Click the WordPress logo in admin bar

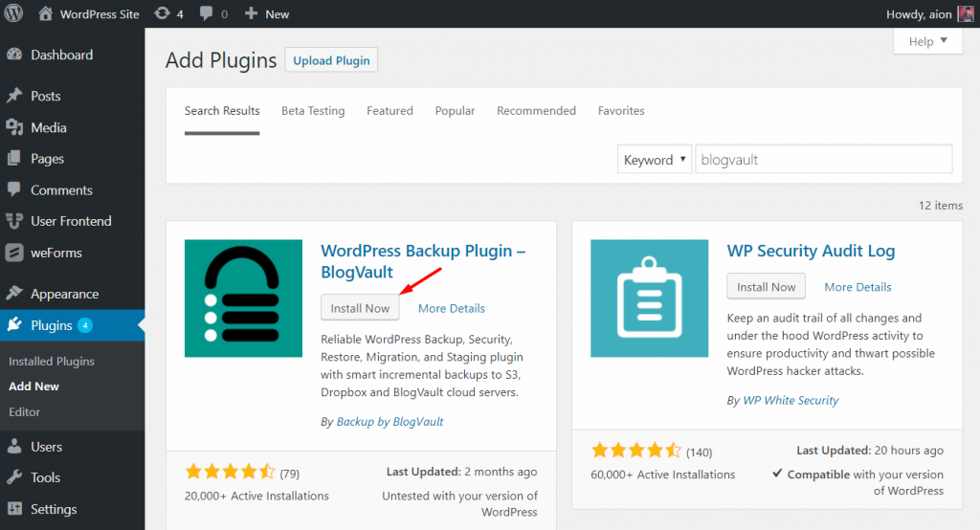point(13,13)
